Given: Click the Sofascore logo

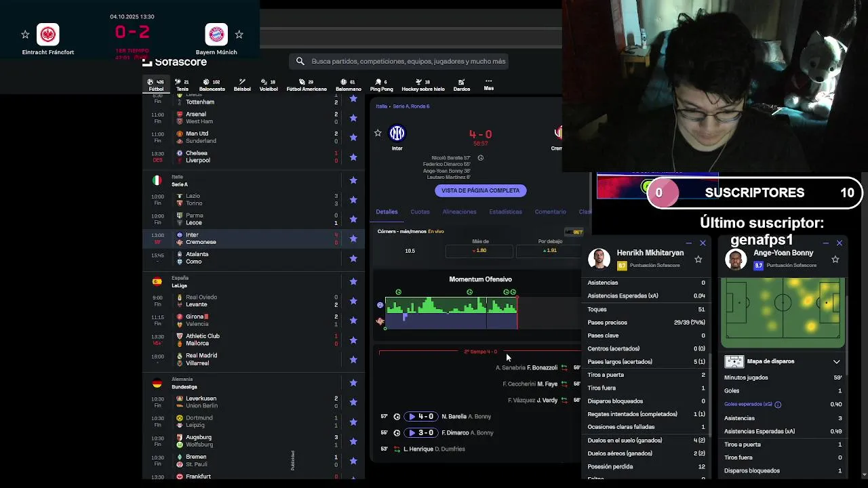Looking at the screenshot, I should (175, 62).
